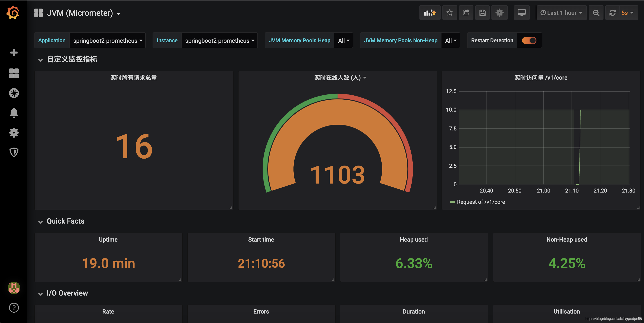This screenshot has height=323, width=644.
Task: Open the Help question mark icon
Action: pyautogui.click(x=14, y=308)
